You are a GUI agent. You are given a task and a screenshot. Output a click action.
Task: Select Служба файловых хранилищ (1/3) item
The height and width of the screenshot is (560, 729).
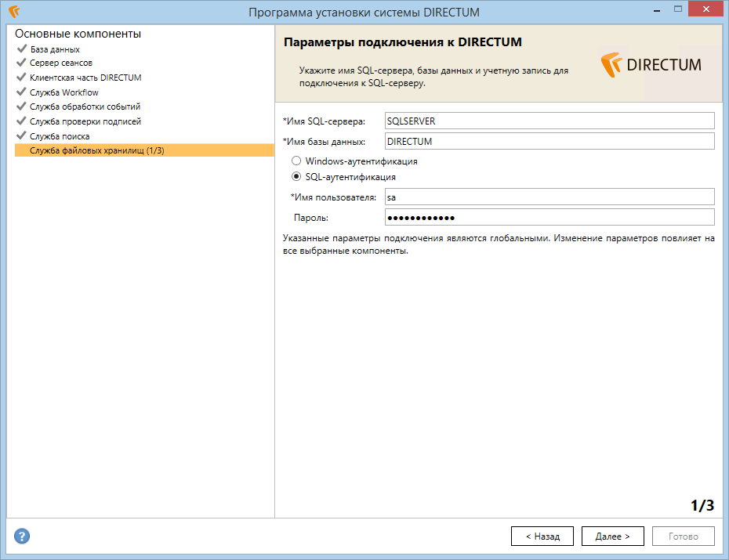[144, 150]
